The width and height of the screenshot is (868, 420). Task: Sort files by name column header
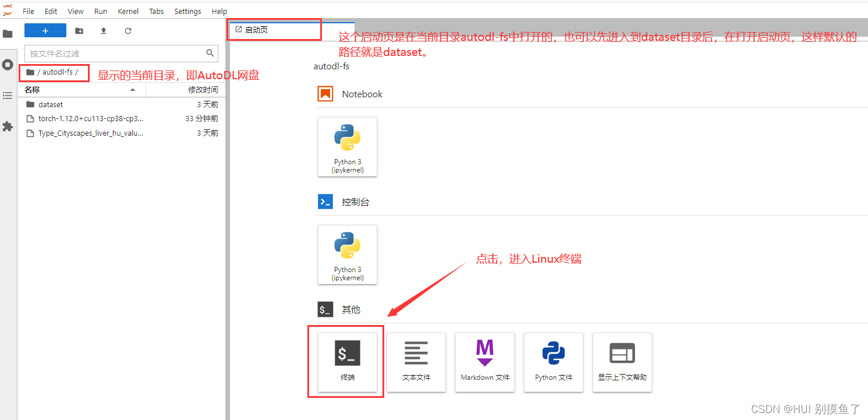[82, 90]
